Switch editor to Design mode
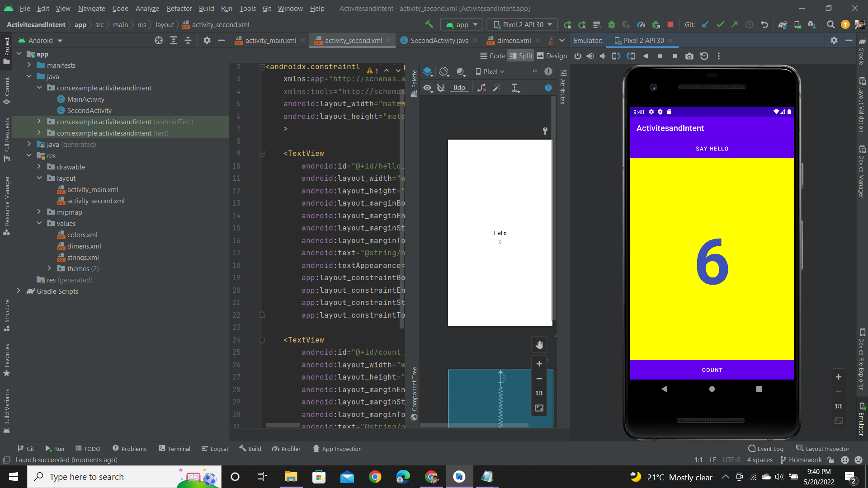This screenshot has height=488, width=868. point(552,56)
